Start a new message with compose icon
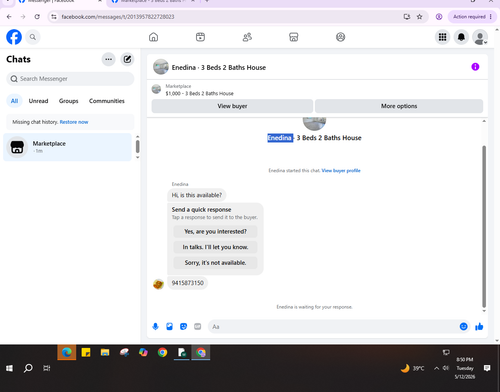Viewport: 500px width, 392px height. [127, 59]
